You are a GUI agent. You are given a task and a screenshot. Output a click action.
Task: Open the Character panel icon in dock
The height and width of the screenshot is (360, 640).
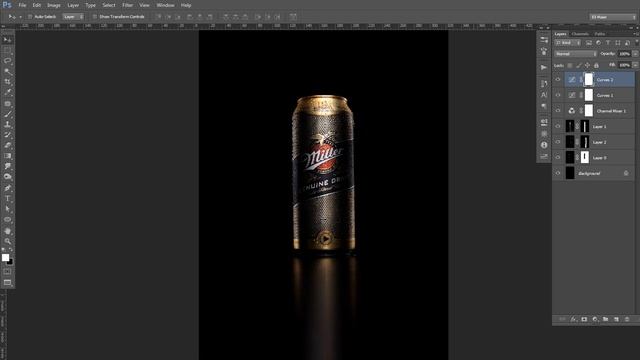pos(544,95)
